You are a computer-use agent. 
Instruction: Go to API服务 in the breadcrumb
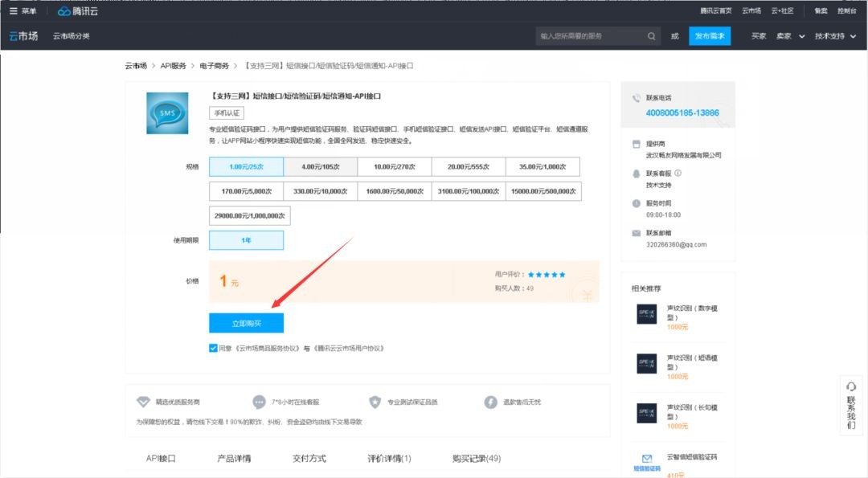(x=174, y=66)
